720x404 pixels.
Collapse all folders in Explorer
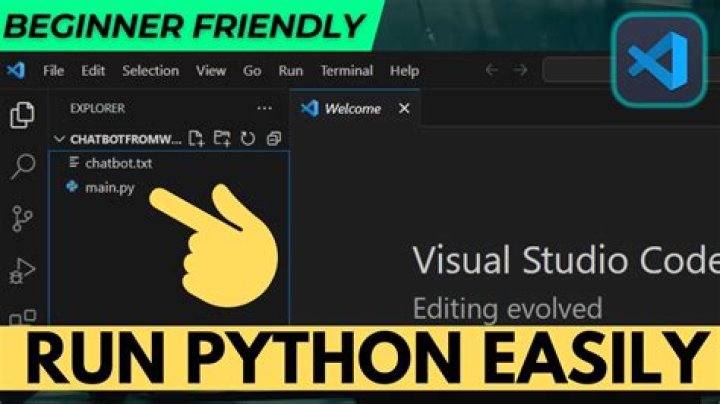click(274, 138)
